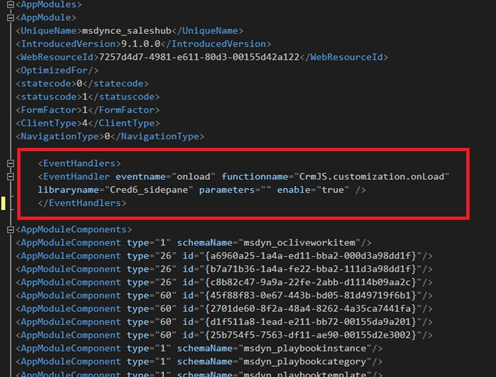The image size is (496, 377).
Task: Click schemaName msdyn_playbookcategory
Action: [x=305, y=362]
